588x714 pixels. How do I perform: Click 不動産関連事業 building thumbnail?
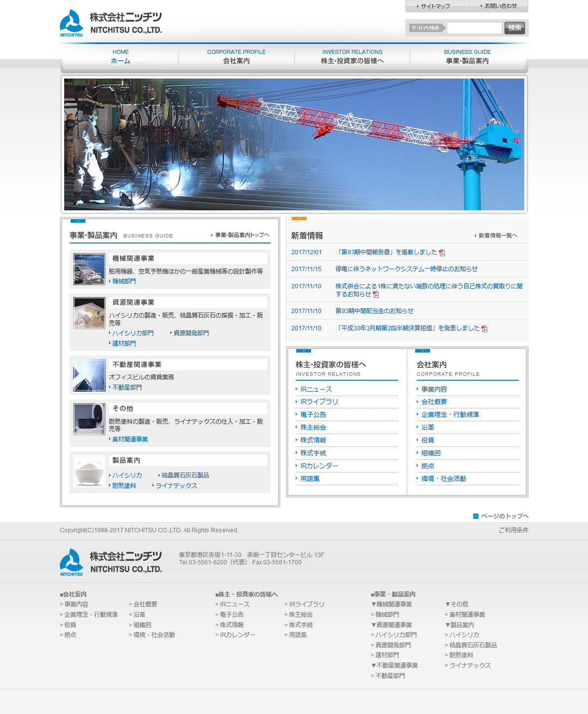coord(89,375)
